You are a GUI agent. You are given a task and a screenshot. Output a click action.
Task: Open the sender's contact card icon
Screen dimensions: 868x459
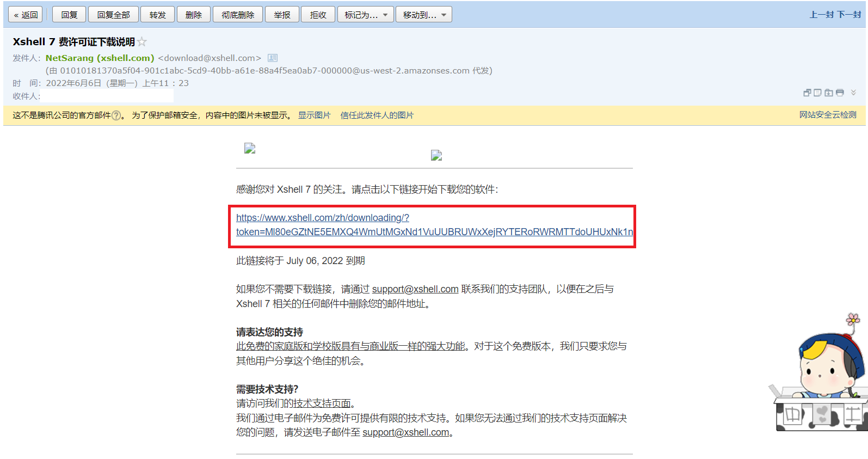[273, 58]
